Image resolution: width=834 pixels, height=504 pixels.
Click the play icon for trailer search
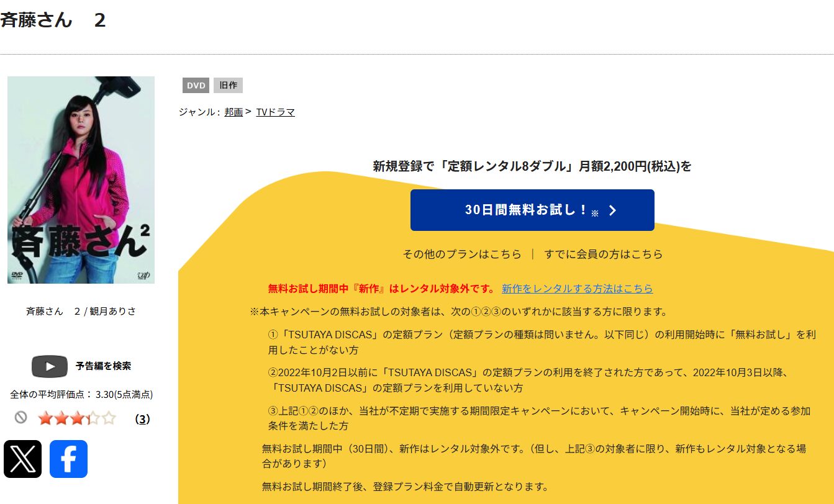(x=50, y=366)
